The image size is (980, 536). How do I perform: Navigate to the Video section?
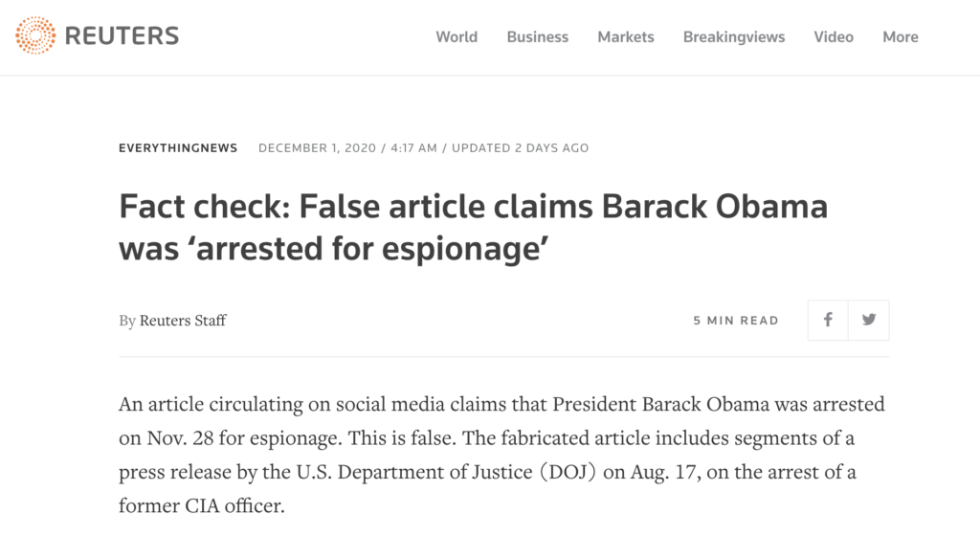tap(834, 37)
